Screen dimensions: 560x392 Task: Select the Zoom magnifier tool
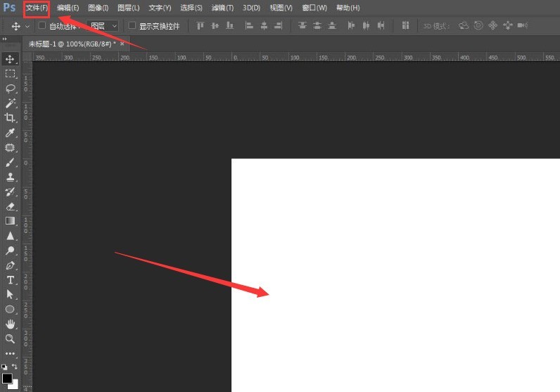(x=11, y=339)
